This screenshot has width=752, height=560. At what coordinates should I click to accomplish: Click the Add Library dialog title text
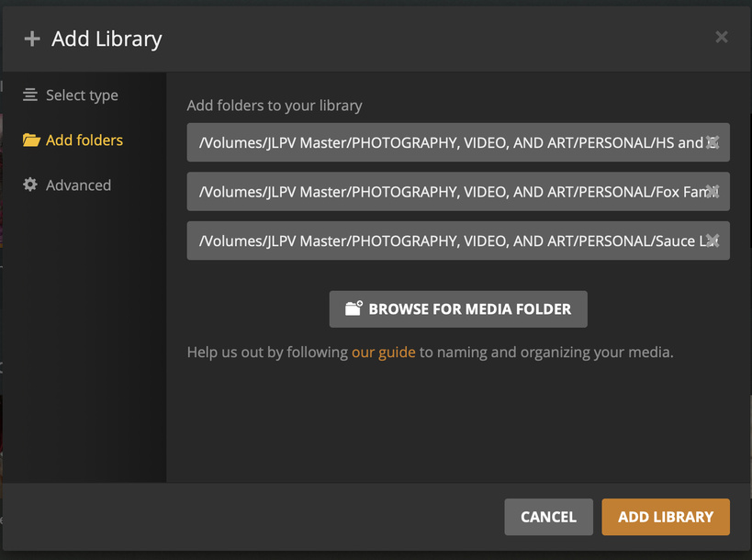(x=107, y=39)
